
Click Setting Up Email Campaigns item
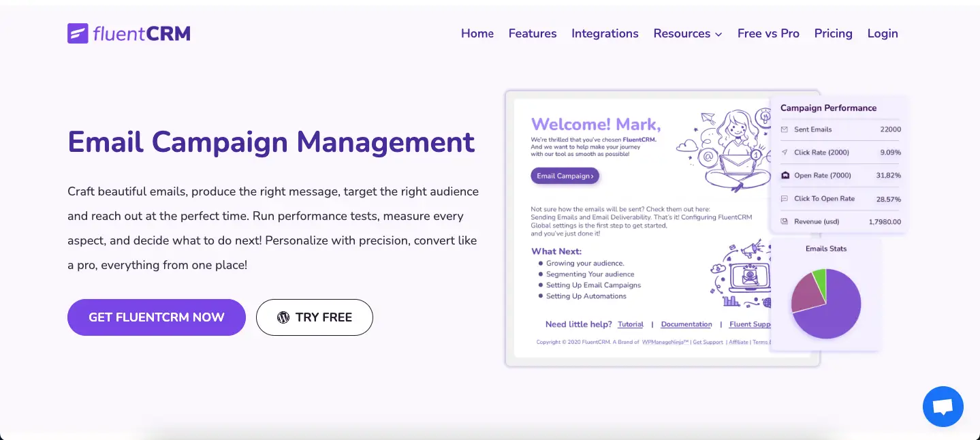[593, 285]
